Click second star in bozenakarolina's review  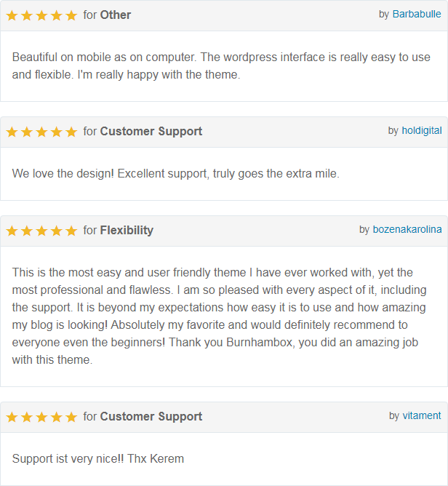coord(27,231)
